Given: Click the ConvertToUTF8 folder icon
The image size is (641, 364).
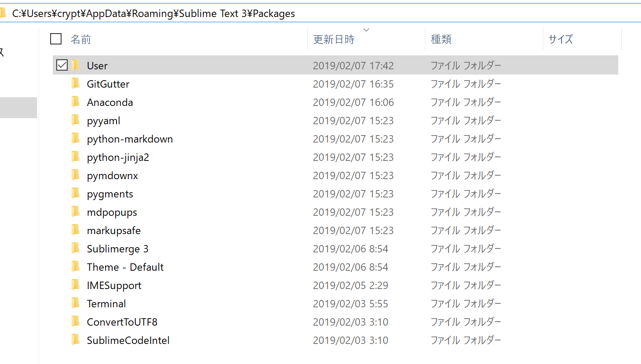Looking at the screenshot, I should (76, 322).
